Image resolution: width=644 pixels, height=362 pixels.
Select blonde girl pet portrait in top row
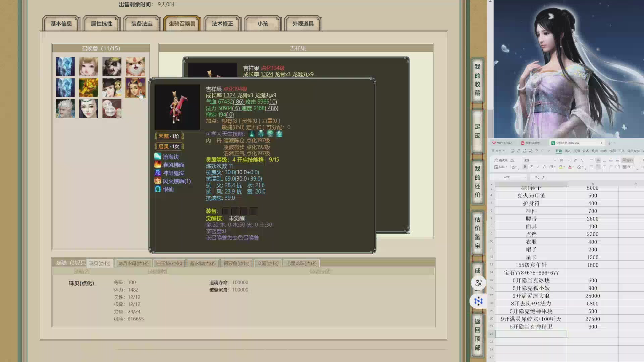tap(89, 66)
